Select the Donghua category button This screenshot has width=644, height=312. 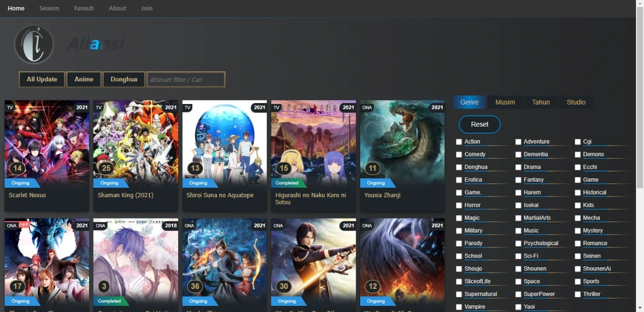pos(124,79)
